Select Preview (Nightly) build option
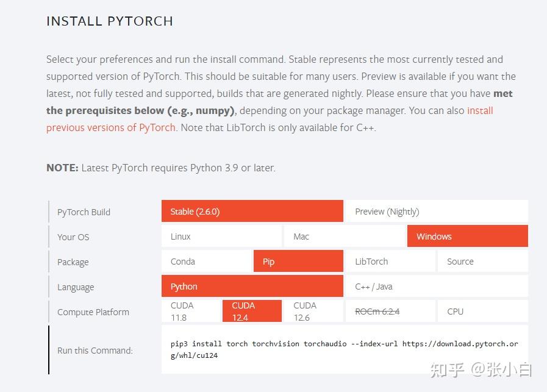 437,212
